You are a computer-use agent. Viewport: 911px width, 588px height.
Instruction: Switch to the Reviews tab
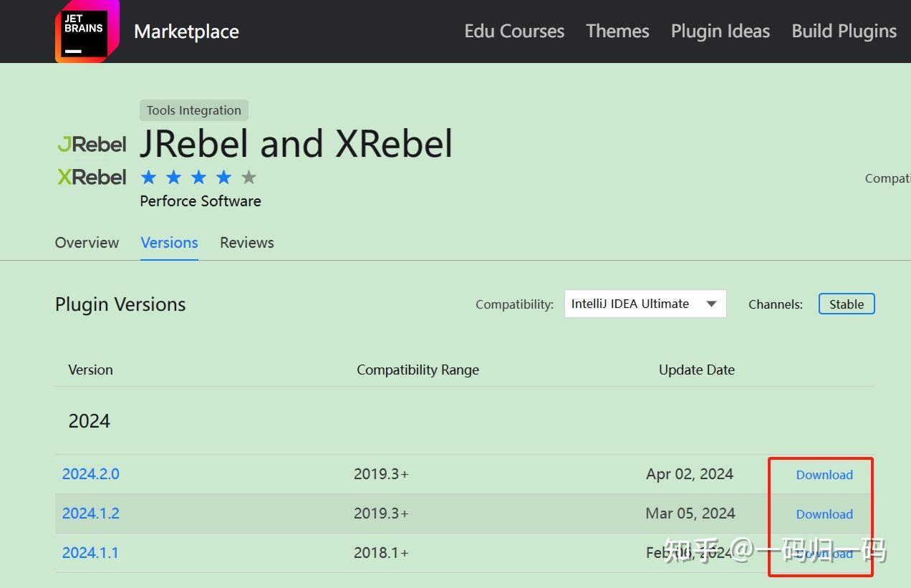(x=246, y=243)
